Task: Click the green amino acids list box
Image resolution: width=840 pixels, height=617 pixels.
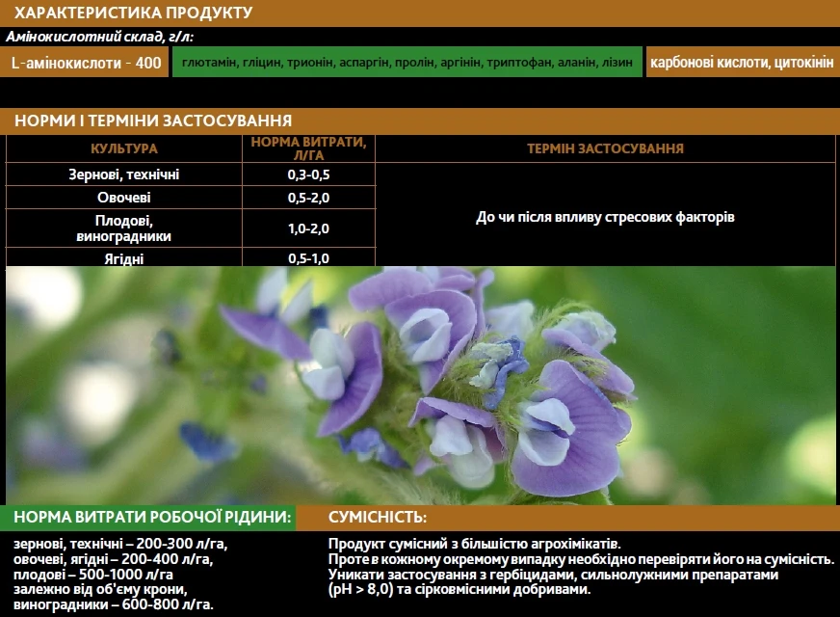Action: pyautogui.click(x=407, y=64)
